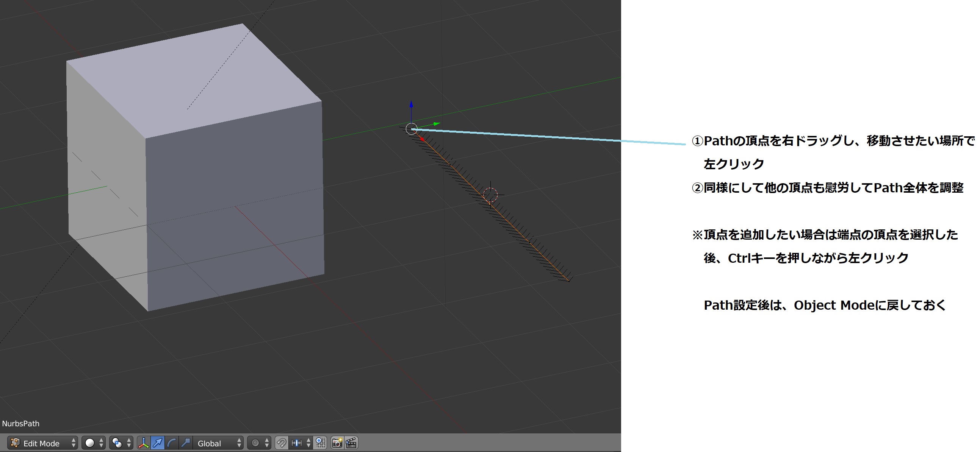Image resolution: width=980 pixels, height=452 pixels.
Task: Click the green Y-axis manipulator arrow
Action: tap(437, 124)
